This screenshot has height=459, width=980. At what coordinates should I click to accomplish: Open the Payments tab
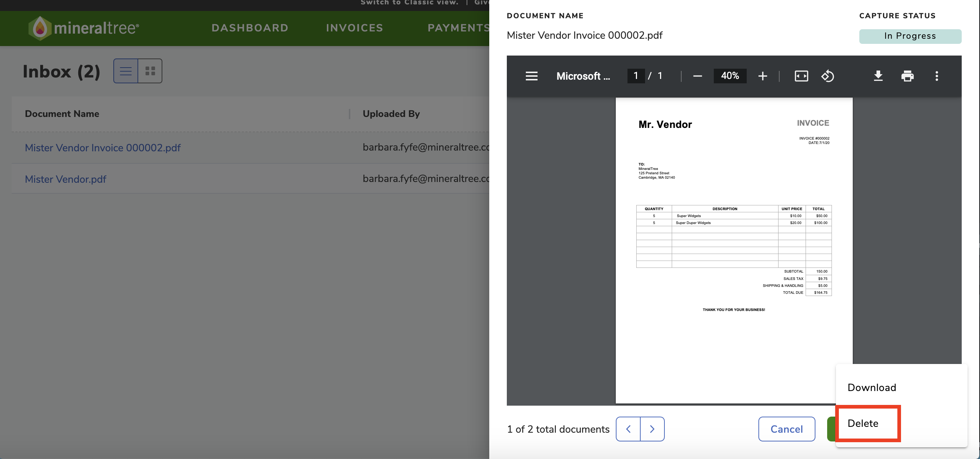pos(458,28)
